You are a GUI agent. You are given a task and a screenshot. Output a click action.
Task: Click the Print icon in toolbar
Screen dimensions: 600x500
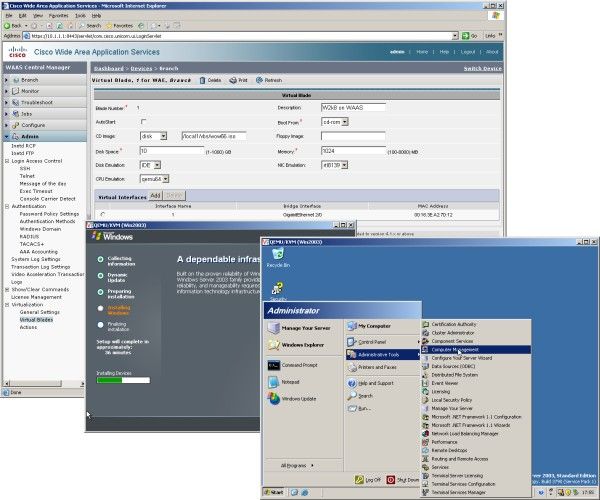233,80
